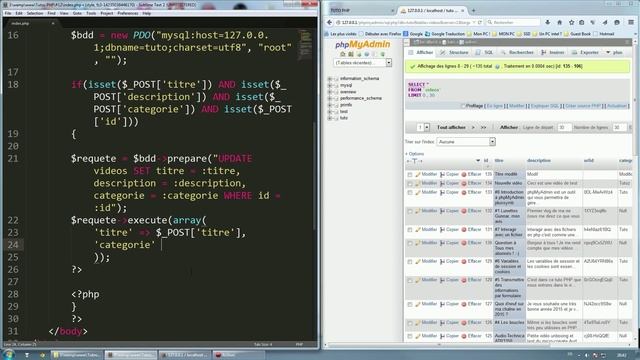Open the Firefox hamburger menu icon
The image size is (640, 360).
(631, 22)
